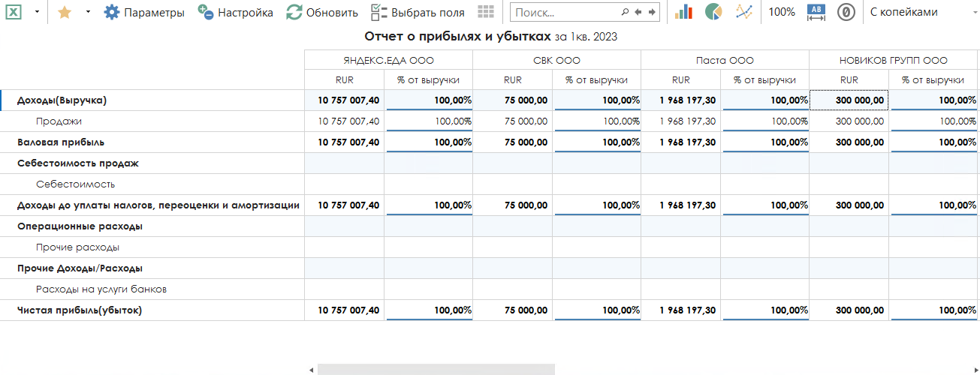Toggle the auto-fit column width icon

[x=816, y=12]
